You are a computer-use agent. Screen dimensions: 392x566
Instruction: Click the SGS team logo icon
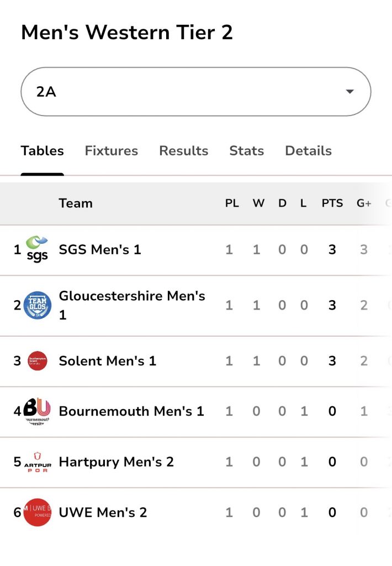point(38,249)
